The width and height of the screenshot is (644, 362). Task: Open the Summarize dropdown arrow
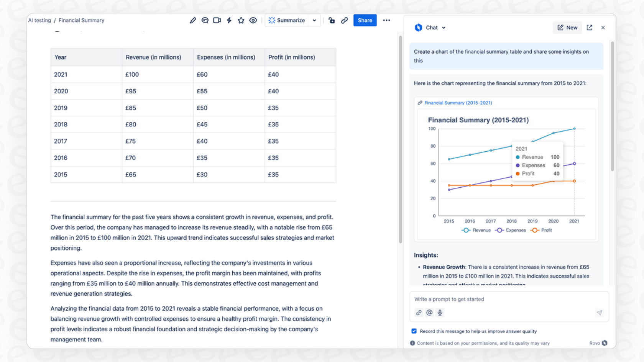tap(314, 20)
